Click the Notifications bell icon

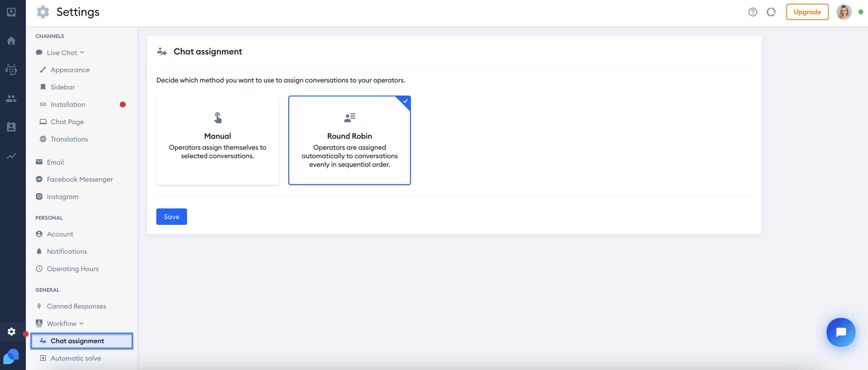39,251
